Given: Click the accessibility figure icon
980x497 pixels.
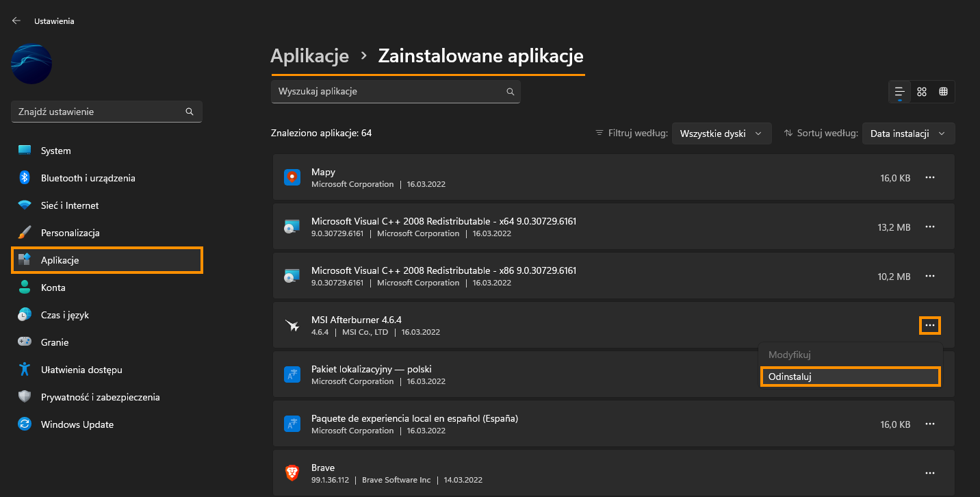Looking at the screenshot, I should click(x=25, y=370).
